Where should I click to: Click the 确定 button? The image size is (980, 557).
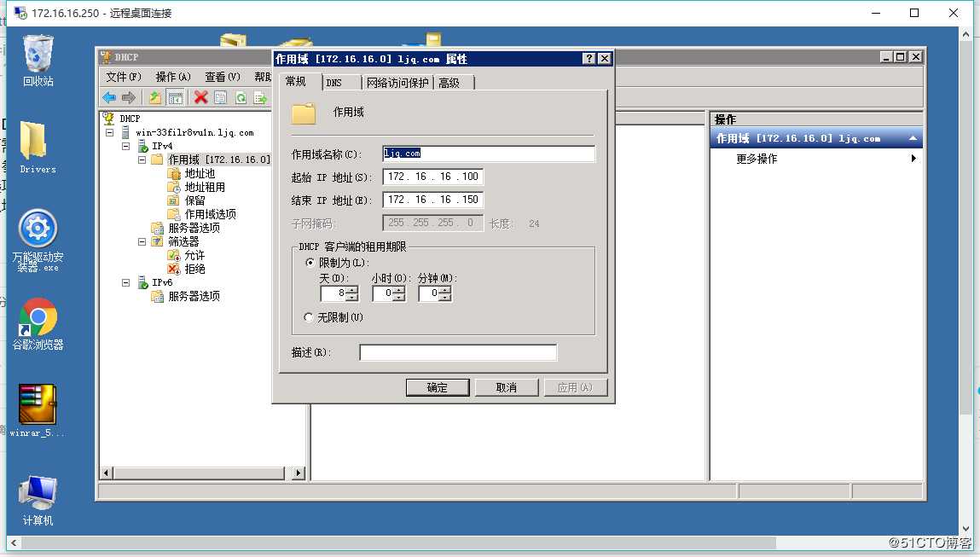click(438, 387)
